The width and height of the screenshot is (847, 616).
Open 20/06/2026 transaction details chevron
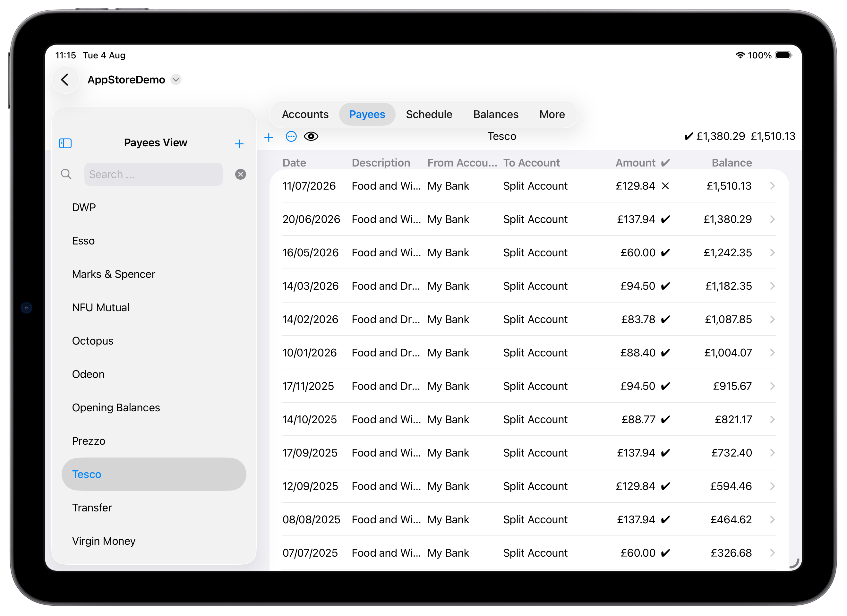[x=772, y=219]
